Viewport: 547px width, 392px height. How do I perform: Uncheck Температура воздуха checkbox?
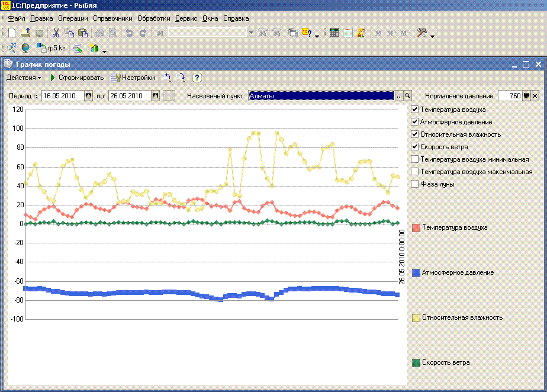click(415, 110)
